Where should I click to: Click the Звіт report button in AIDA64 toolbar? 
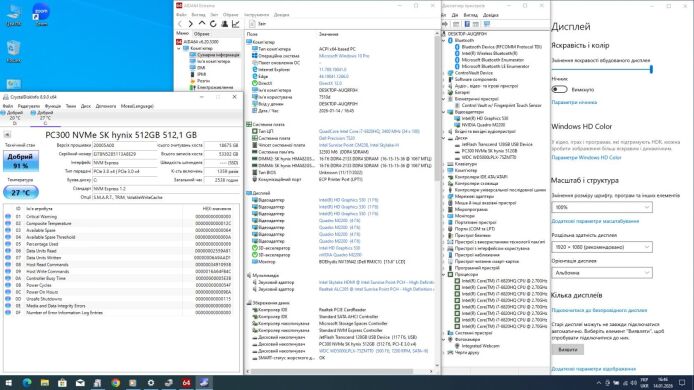[x=258, y=24]
